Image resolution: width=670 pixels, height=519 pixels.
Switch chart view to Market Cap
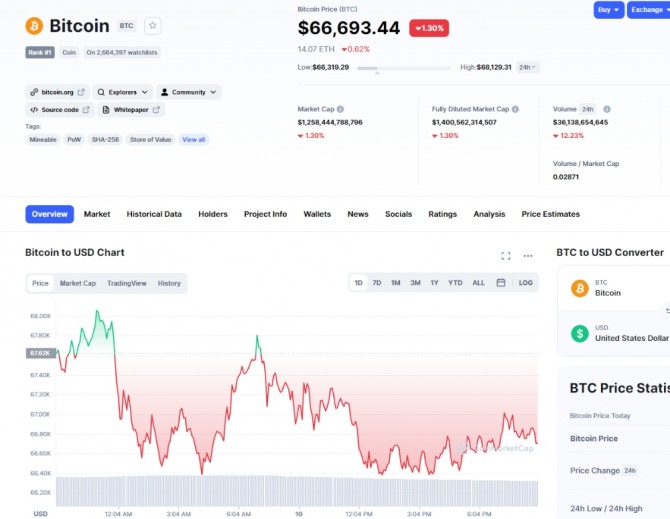tap(78, 283)
